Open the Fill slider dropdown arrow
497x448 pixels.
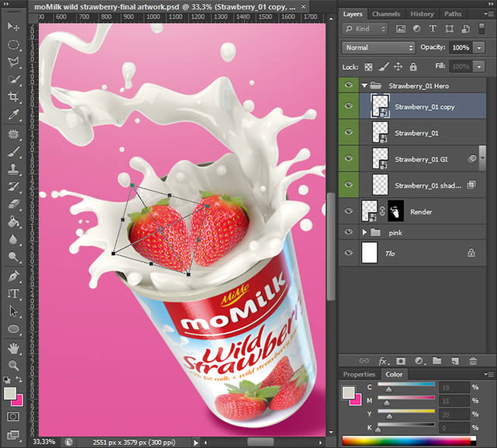click(479, 67)
